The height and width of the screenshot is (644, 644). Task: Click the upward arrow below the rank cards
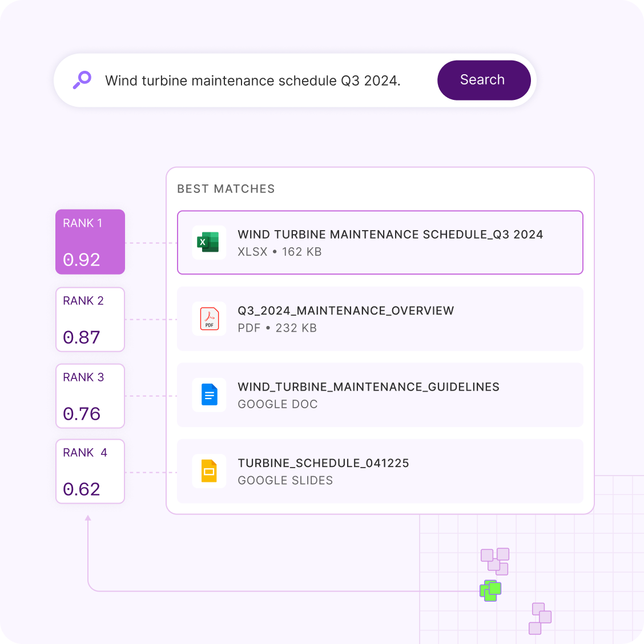tap(87, 520)
